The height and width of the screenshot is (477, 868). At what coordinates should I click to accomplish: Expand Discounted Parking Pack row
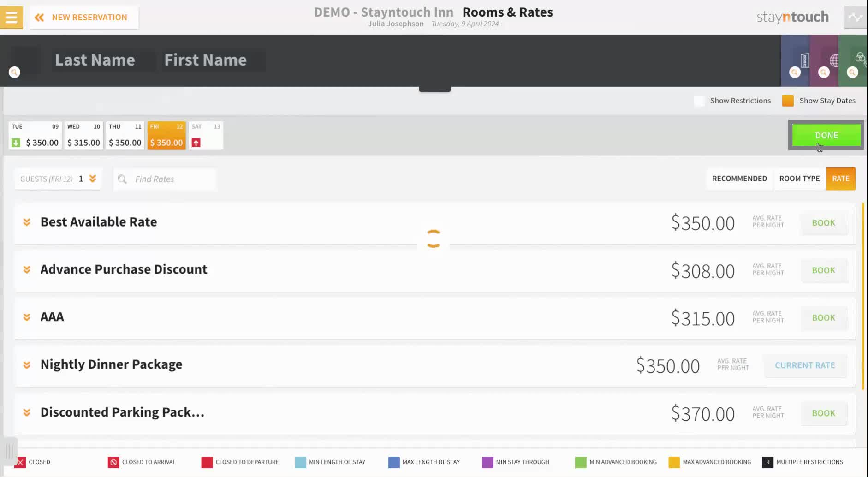tap(27, 412)
